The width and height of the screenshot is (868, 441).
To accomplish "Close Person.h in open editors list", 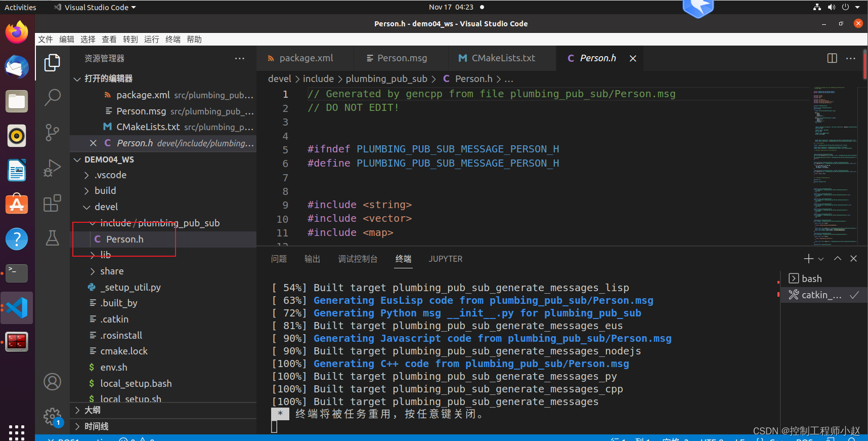I will coord(93,143).
